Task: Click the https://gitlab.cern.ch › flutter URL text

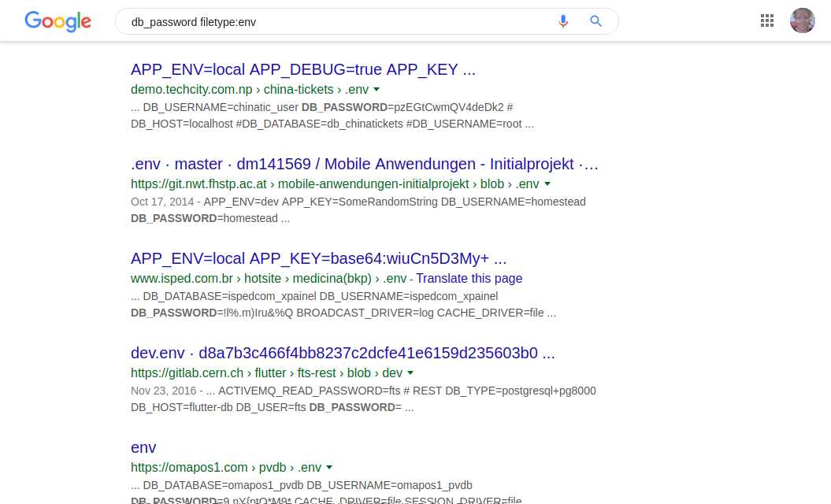Action: point(266,372)
